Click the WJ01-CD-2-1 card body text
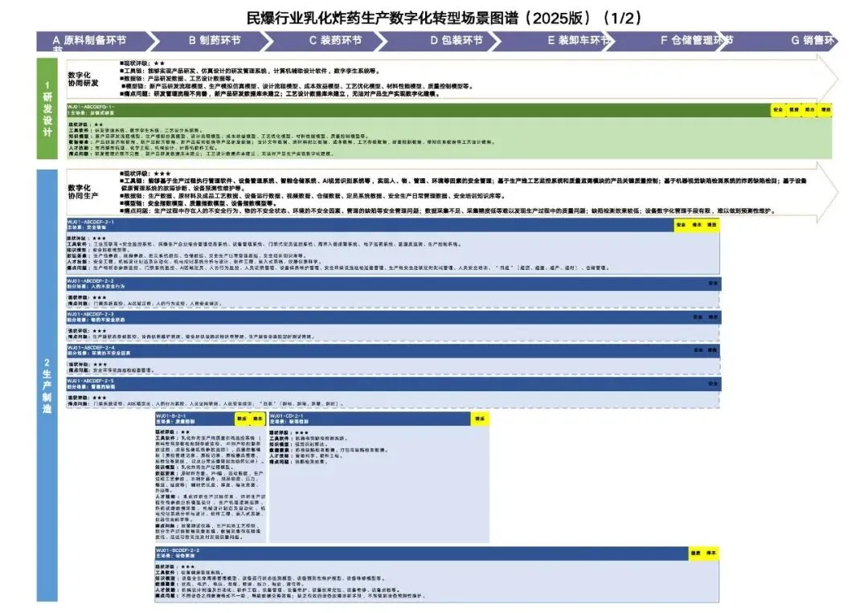 click(330, 447)
